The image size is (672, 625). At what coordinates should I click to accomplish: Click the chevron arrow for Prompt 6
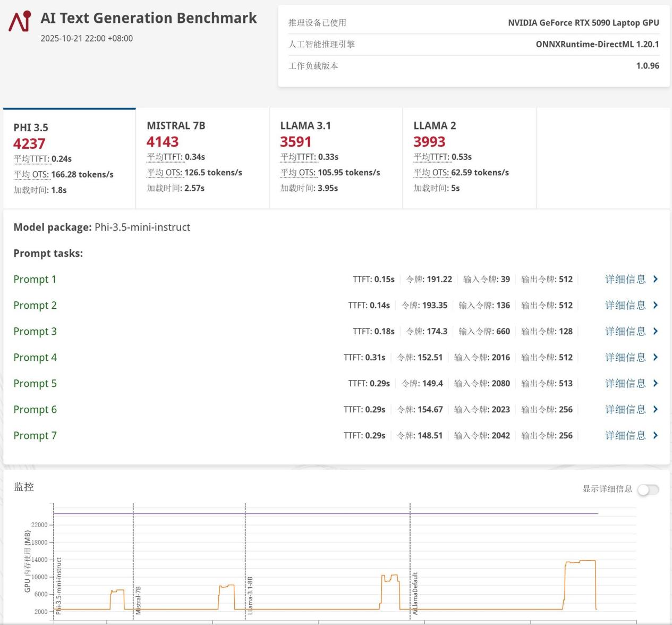[656, 409]
